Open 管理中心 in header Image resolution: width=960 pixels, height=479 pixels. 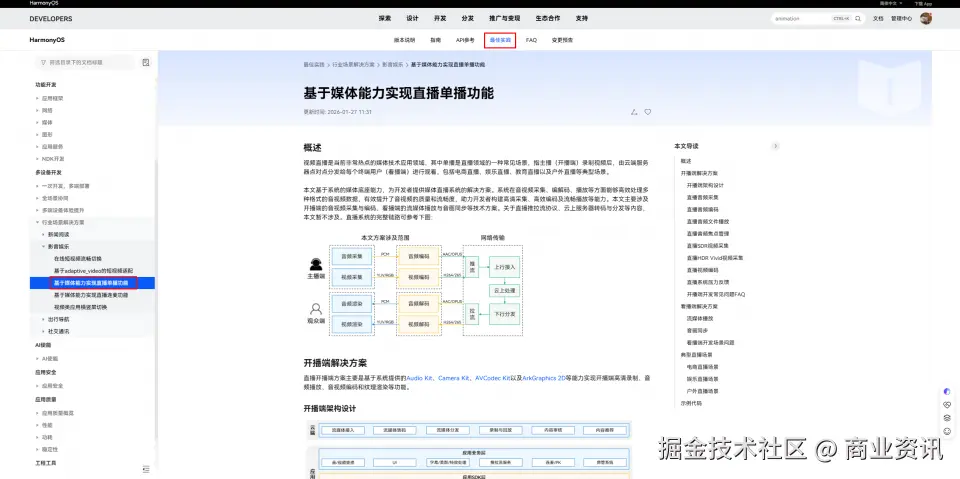point(901,19)
